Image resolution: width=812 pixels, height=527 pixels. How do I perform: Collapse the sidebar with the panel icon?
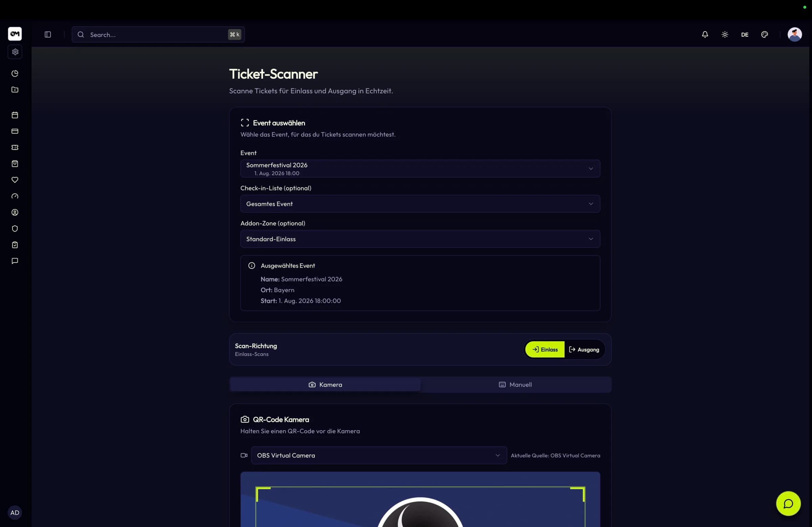point(48,34)
